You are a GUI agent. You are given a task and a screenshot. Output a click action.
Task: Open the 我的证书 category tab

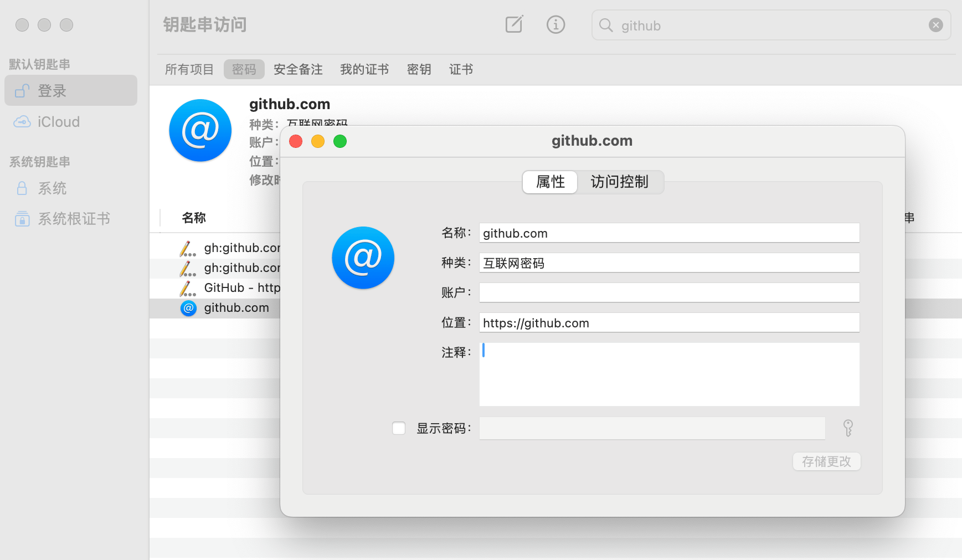(364, 69)
